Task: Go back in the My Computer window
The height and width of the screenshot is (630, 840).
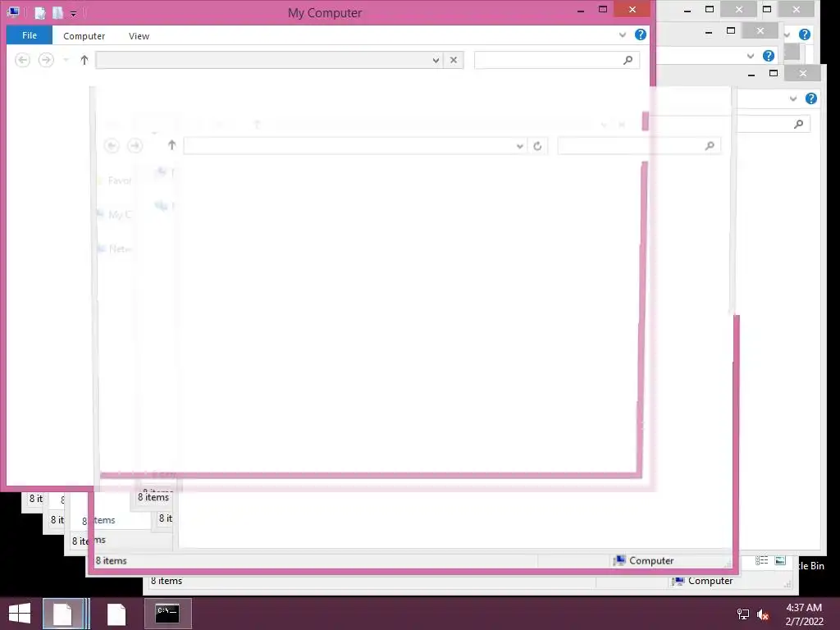Action: [22, 60]
